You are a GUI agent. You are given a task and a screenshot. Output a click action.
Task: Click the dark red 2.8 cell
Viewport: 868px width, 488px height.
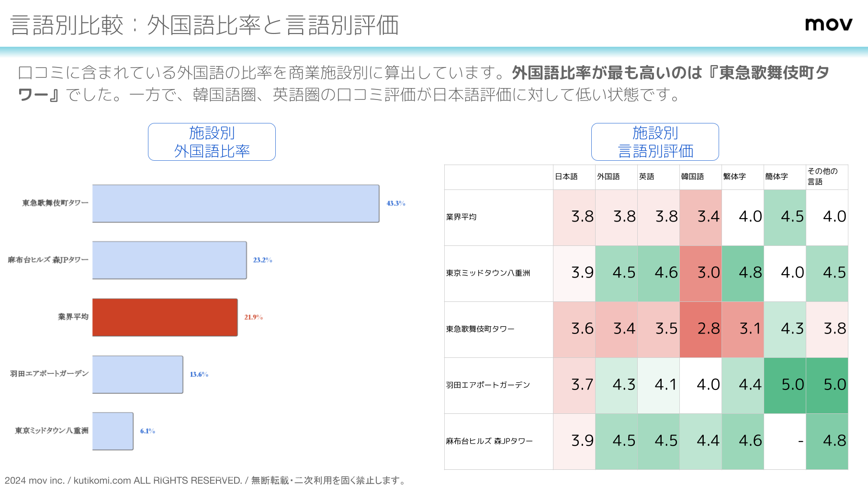click(x=700, y=329)
